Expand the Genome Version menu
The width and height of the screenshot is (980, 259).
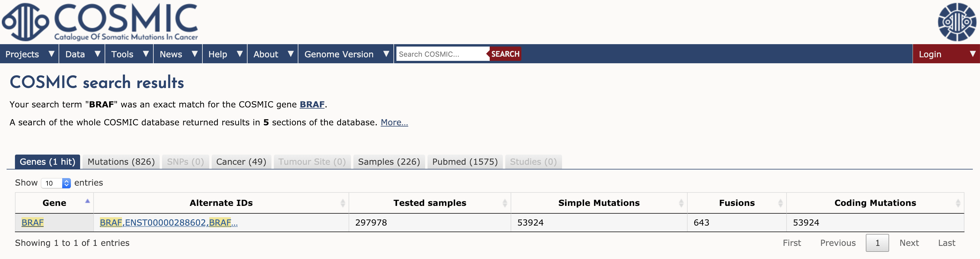tap(346, 54)
